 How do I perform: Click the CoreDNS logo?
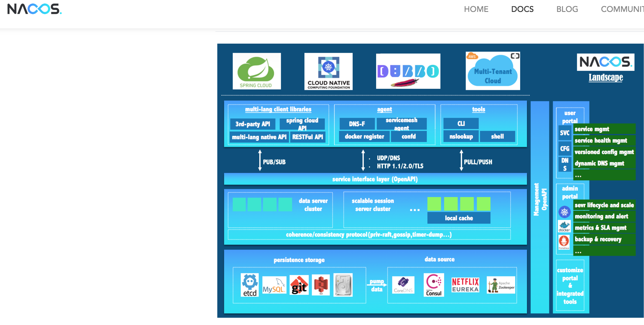403,285
